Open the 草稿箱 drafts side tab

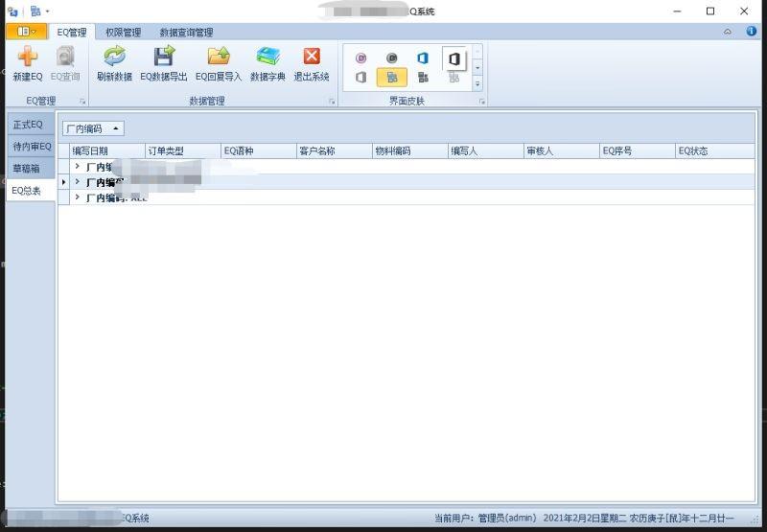point(27,169)
